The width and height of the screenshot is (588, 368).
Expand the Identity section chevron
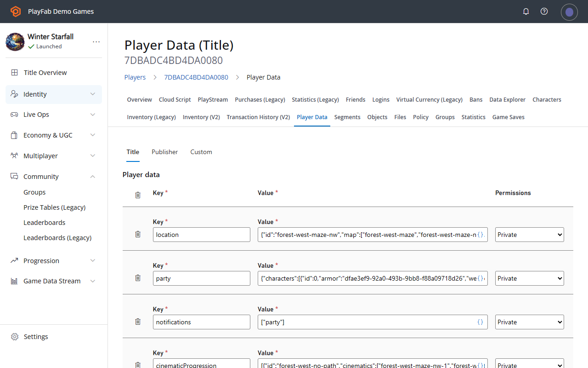(93, 94)
